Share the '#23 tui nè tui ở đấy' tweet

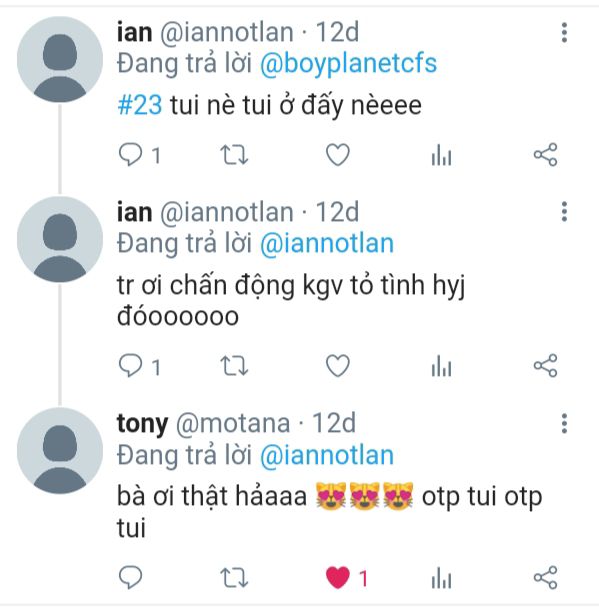coord(545,155)
